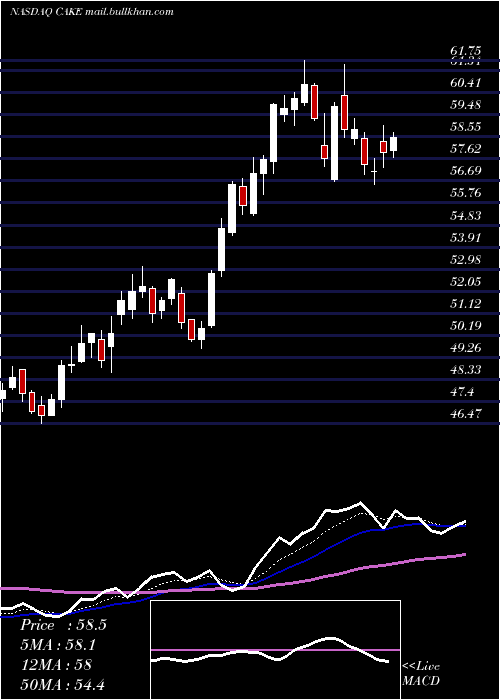Select the 54.83 price axis label

point(466,216)
